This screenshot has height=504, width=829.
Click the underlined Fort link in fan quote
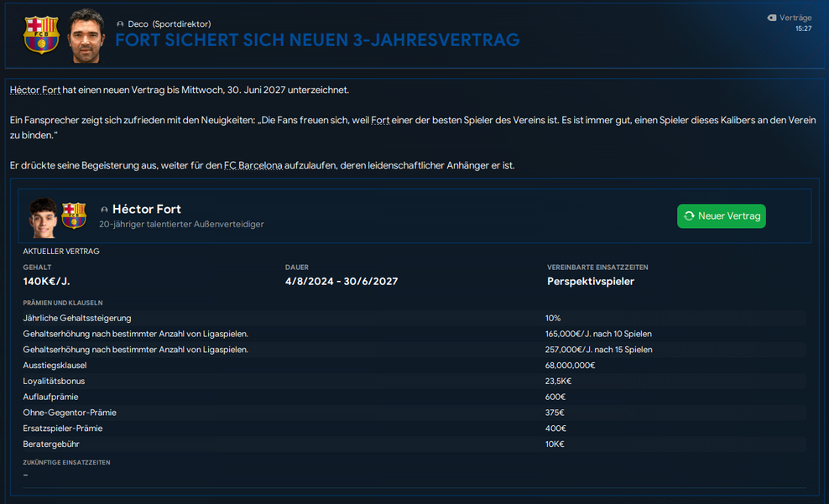(380, 121)
